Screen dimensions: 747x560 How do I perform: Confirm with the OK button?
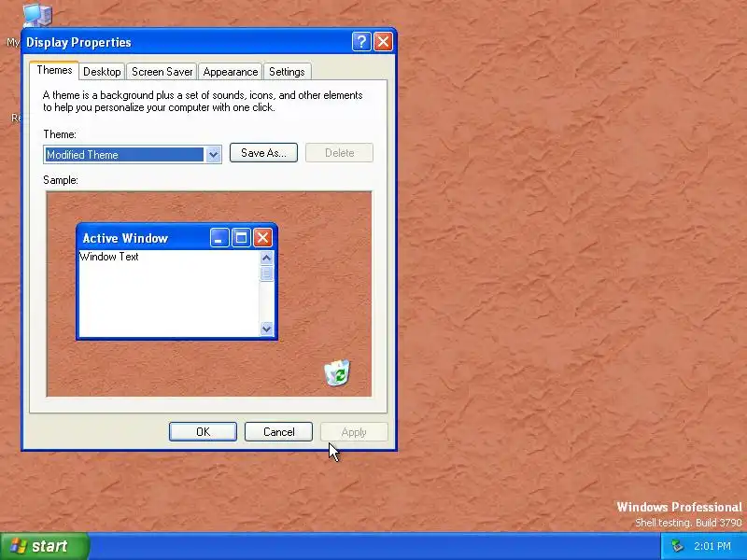pyautogui.click(x=203, y=432)
